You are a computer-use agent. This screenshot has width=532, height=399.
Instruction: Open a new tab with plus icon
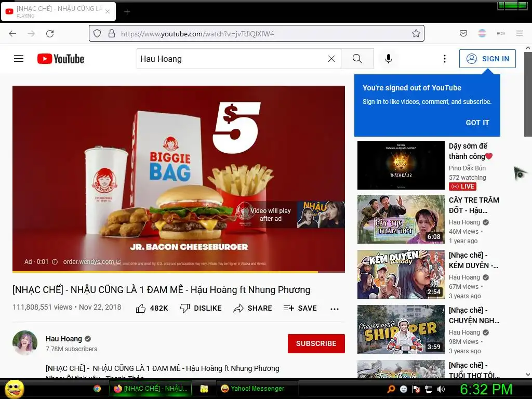point(127,12)
